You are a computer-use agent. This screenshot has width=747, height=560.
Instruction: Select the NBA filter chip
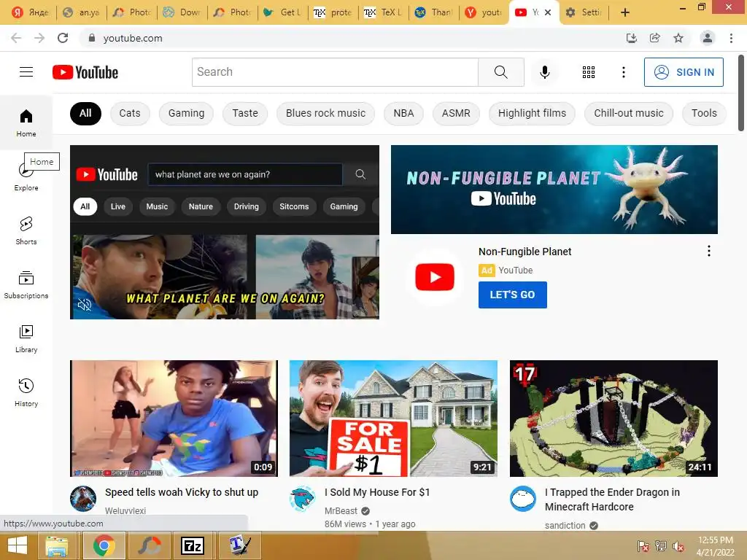[403, 113]
